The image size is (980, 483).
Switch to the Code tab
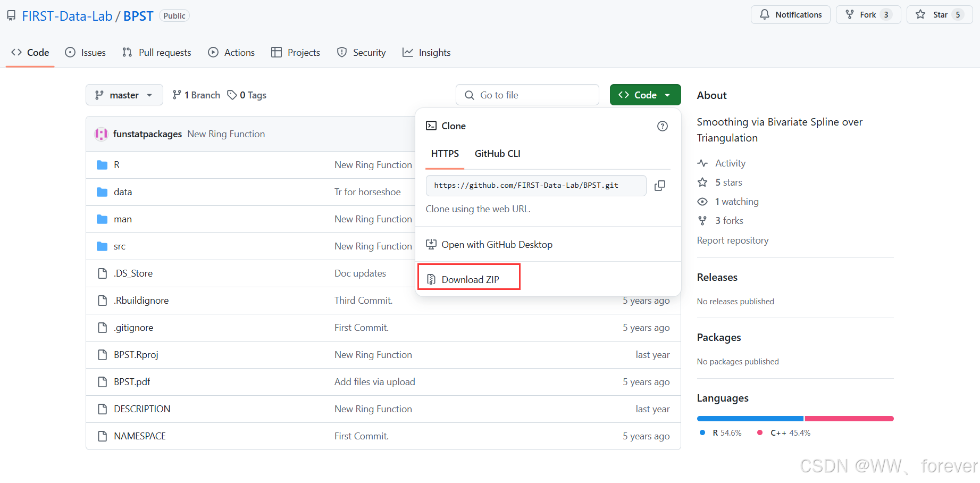pos(30,52)
